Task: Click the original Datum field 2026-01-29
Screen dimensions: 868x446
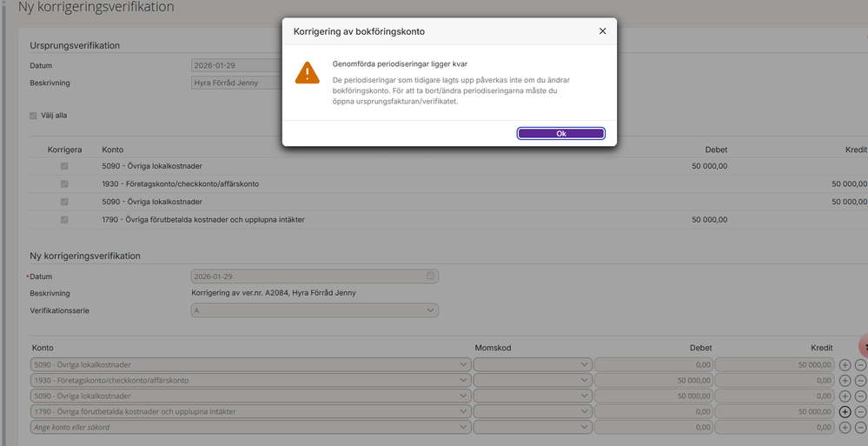Action: pyautogui.click(x=237, y=65)
